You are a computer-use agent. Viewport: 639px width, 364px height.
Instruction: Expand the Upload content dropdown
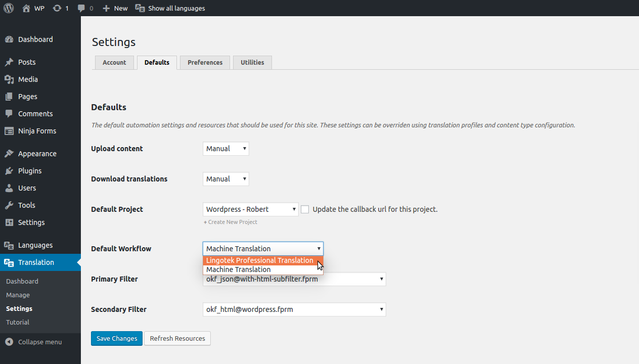pyautogui.click(x=225, y=149)
